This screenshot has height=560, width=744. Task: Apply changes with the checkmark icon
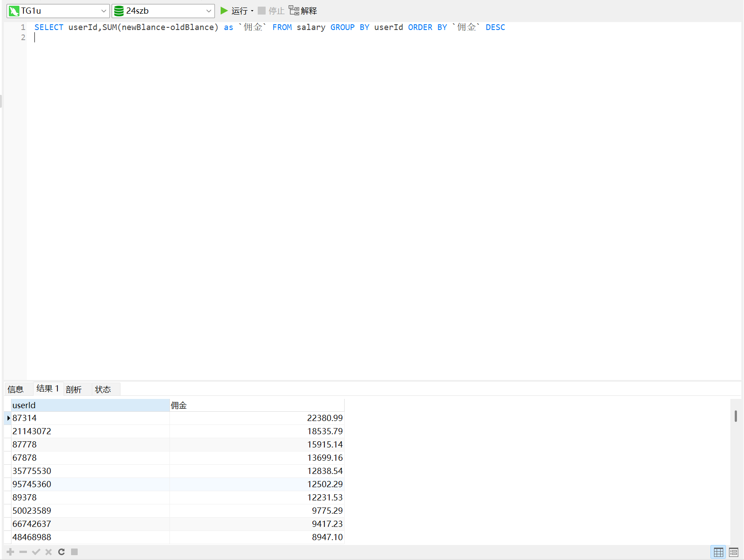(x=36, y=552)
